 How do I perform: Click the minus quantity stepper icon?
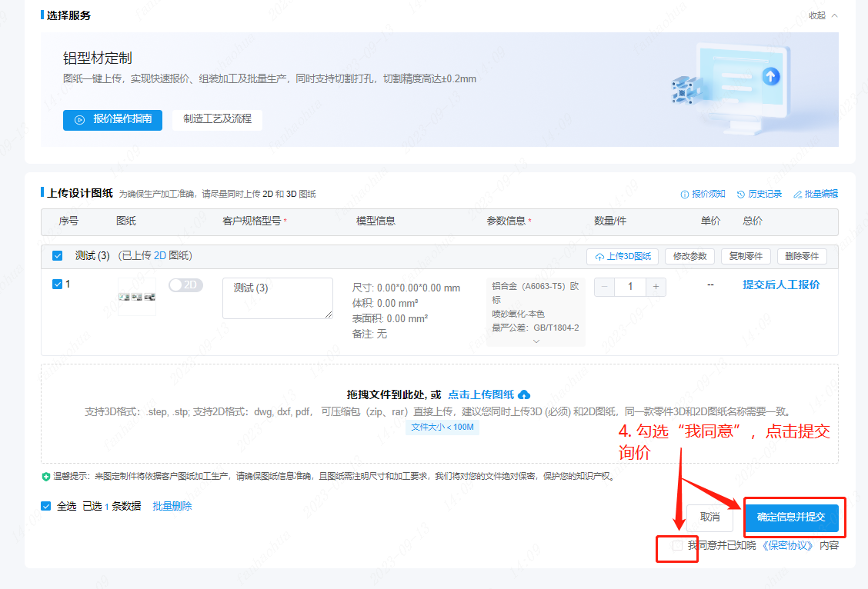(x=604, y=287)
